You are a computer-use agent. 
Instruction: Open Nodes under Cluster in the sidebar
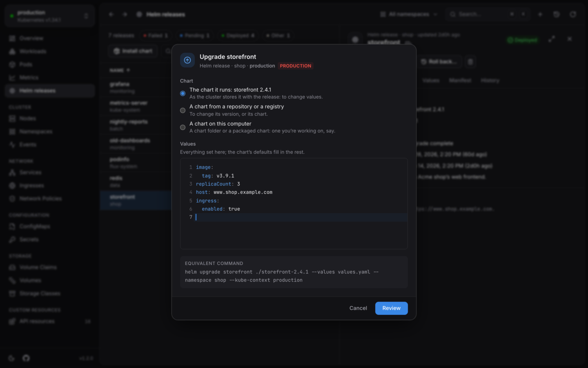(50, 119)
